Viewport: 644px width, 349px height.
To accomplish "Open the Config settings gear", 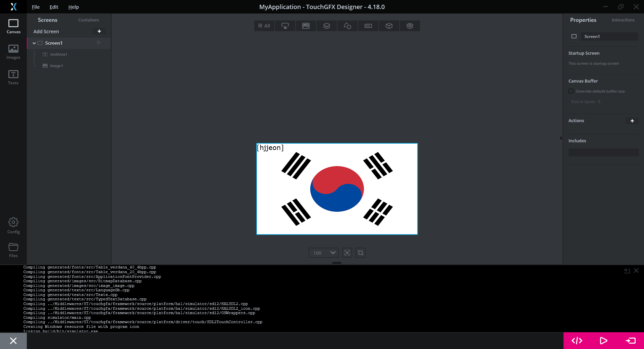I will 13,225.
